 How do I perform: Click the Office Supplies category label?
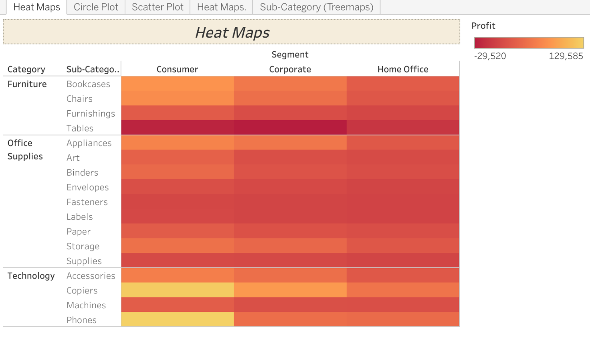click(25, 149)
